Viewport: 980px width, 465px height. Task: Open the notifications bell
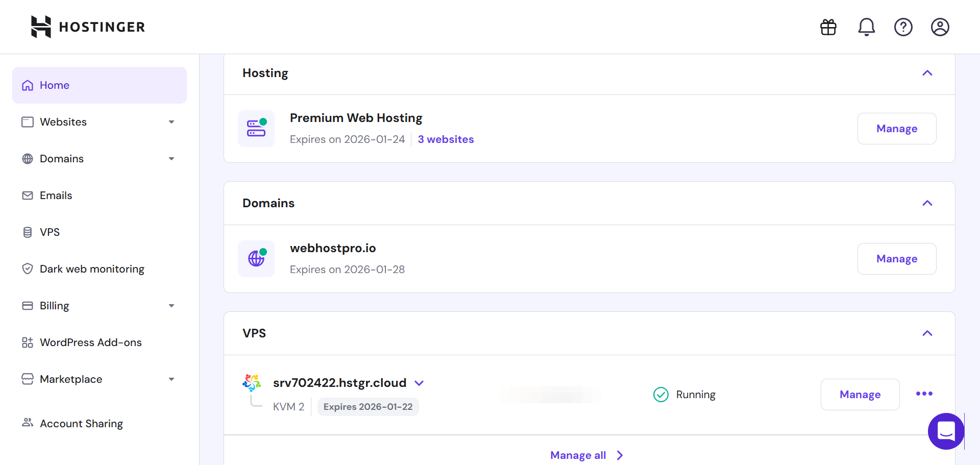click(866, 27)
